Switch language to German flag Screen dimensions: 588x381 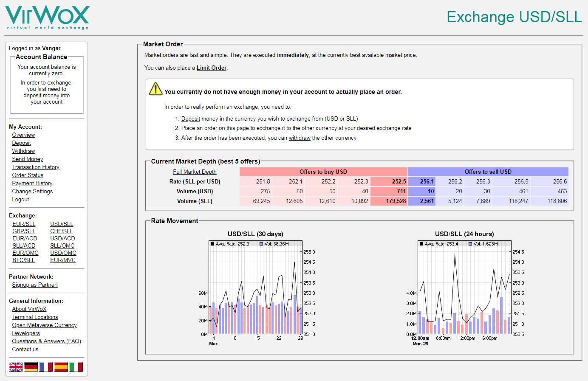[31, 367]
